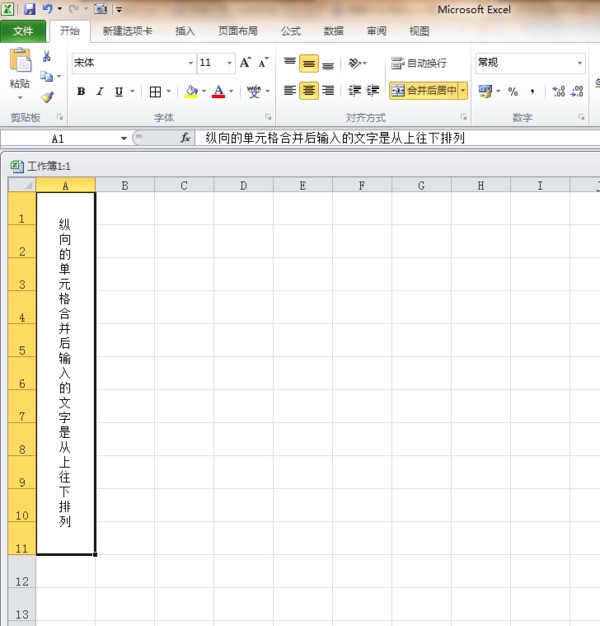
Task: Toggle Bold formatting
Action: pyautogui.click(x=81, y=92)
